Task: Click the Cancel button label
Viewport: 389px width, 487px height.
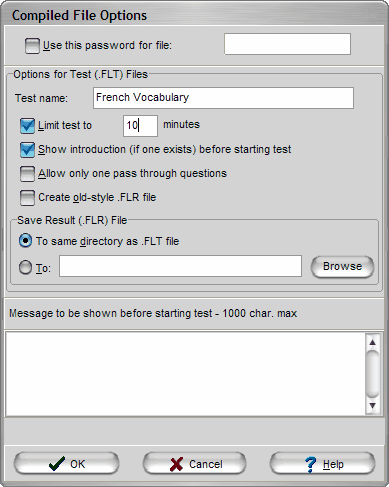Action: coord(206,464)
